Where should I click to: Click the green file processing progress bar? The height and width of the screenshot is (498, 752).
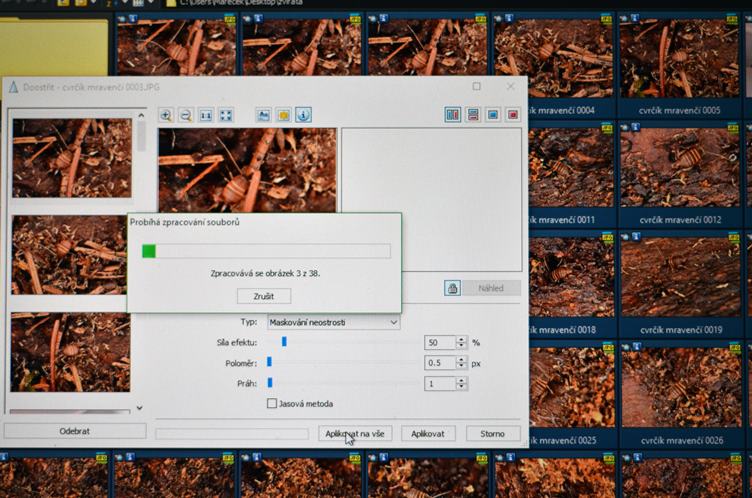coord(266,251)
